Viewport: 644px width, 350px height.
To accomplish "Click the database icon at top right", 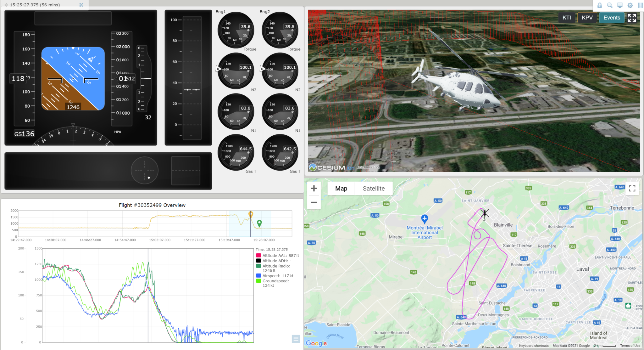I will coord(640,5).
